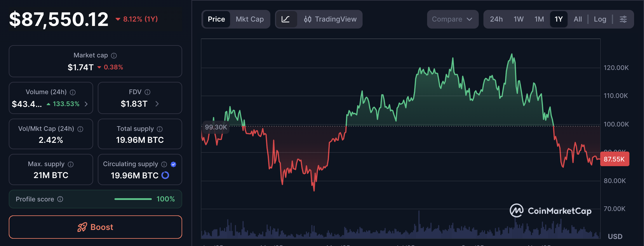This screenshot has height=246, width=644.
Task: Switch to the Mkt Cap tab
Action: (250, 19)
